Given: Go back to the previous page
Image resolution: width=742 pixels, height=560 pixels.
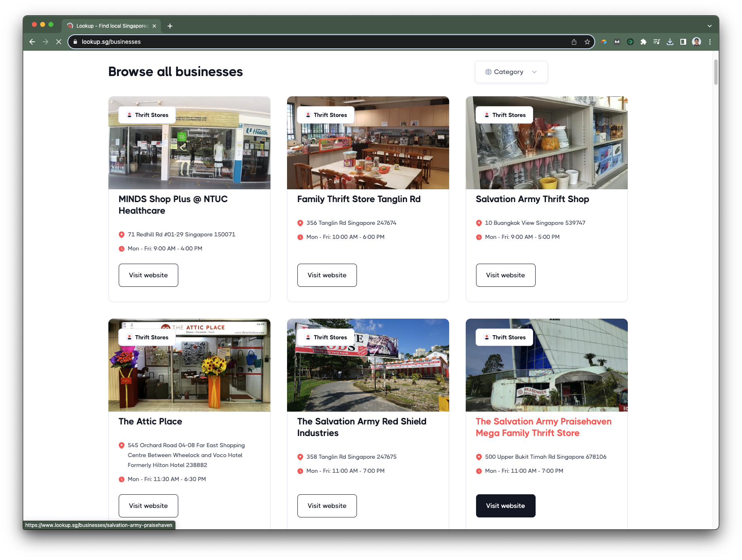Looking at the screenshot, I should pyautogui.click(x=32, y=42).
